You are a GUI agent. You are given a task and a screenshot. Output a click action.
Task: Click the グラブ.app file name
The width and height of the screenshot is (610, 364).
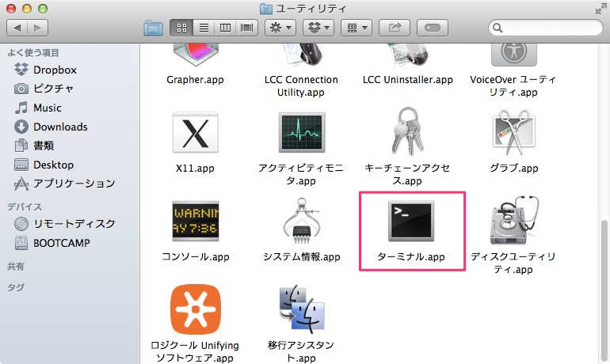coord(514,169)
